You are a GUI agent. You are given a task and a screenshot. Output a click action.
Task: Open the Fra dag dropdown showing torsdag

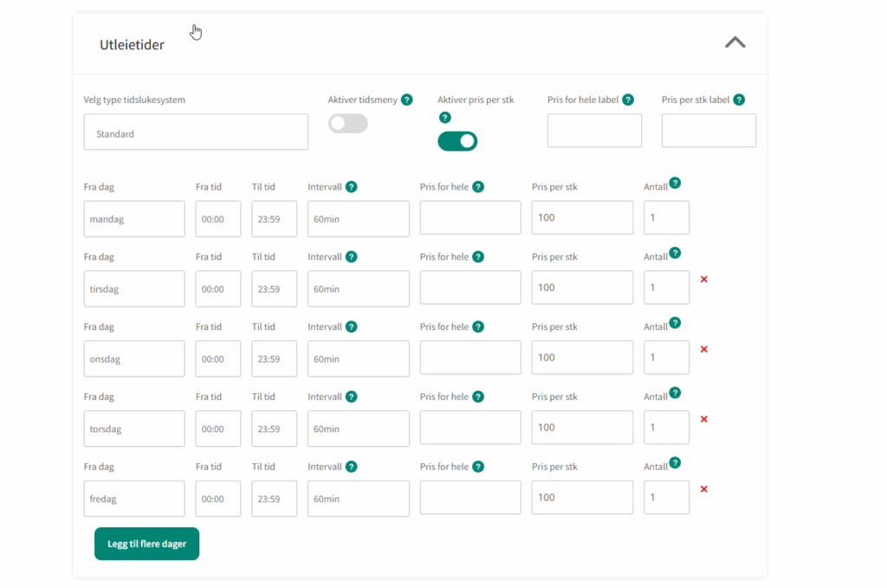pos(134,429)
